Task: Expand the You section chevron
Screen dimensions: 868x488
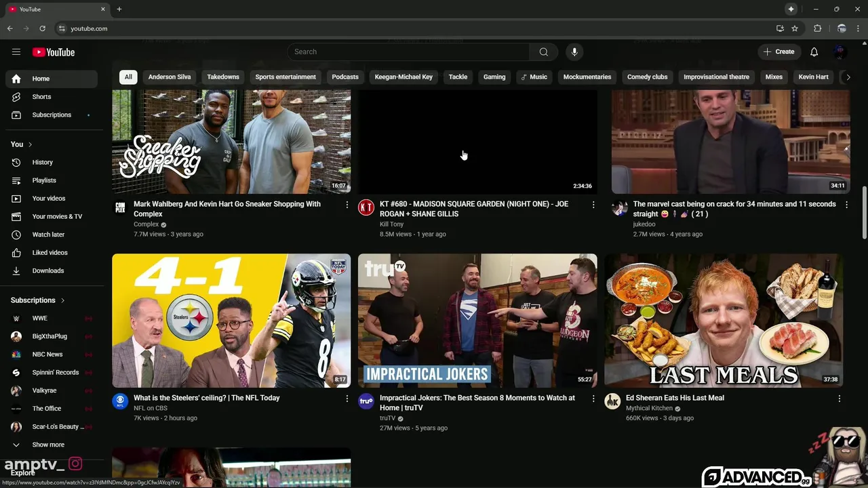Action: 30,144
